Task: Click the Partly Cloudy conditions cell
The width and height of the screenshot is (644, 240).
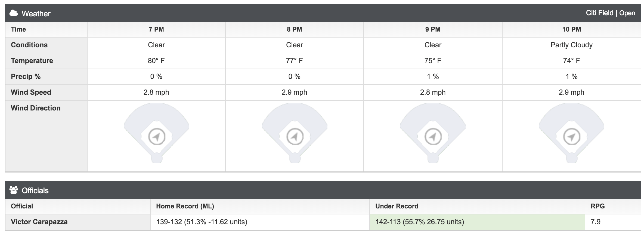Action: [x=572, y=45]
